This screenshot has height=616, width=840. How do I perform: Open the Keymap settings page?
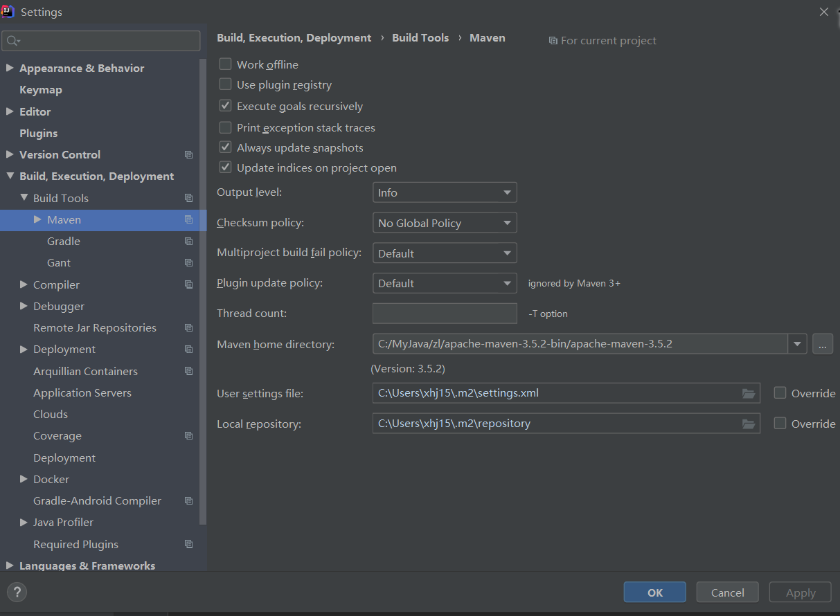pos(41,90)
